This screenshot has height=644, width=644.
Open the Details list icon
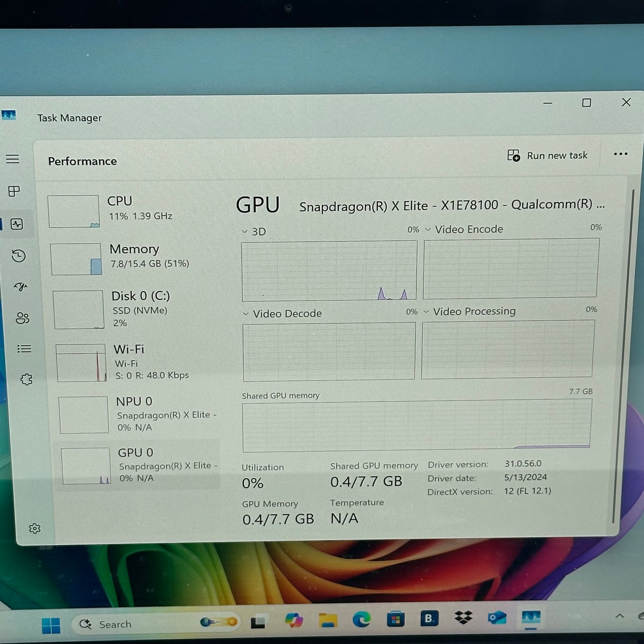pyautogui.click(x=24, y=349)
